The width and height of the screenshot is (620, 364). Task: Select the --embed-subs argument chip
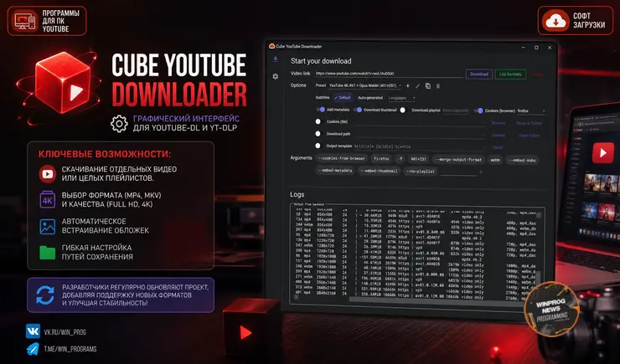tap(522, 161)
